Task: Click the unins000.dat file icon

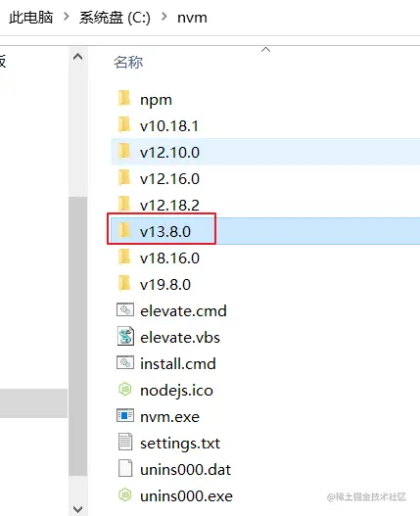Action: pyautogui.click(x=125, y=468)
